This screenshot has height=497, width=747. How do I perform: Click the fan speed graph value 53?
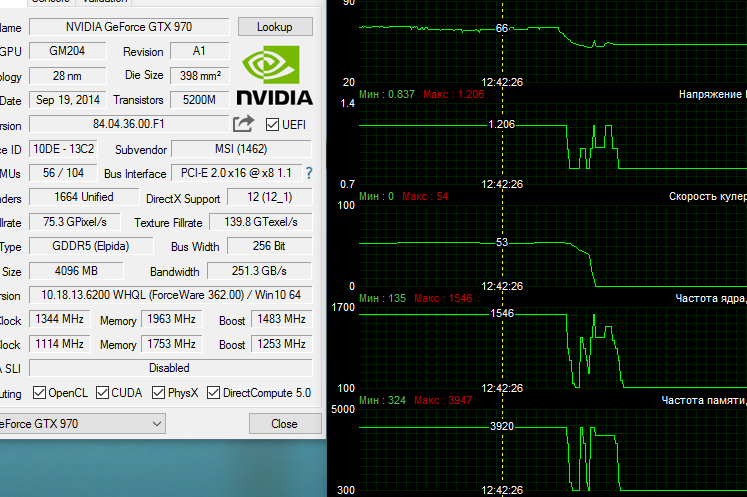point(502,242)
